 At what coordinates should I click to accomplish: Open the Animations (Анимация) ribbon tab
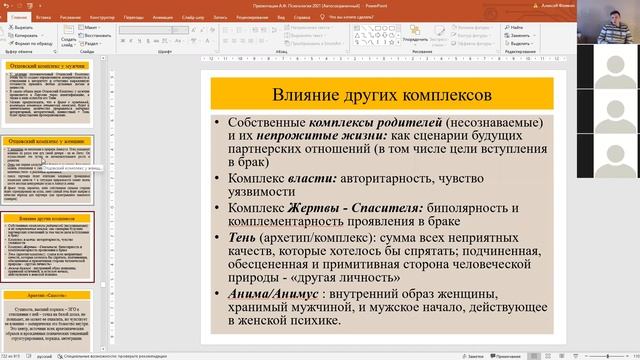[162, 17]
